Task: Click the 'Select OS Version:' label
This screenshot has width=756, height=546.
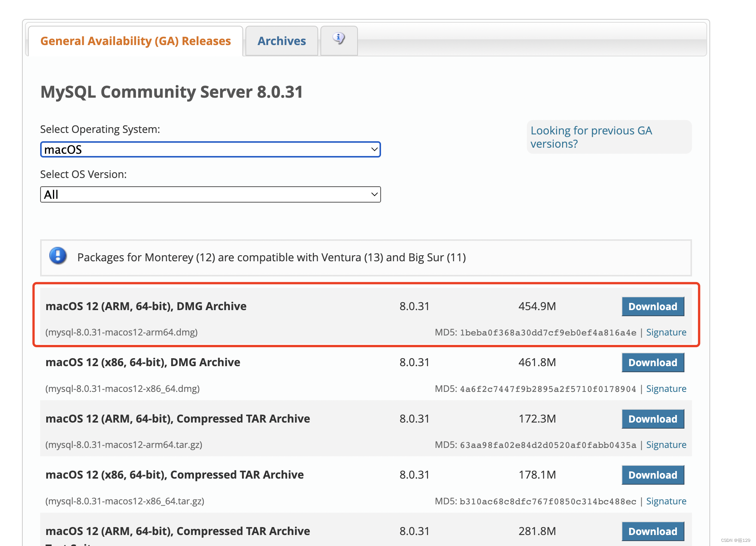Action: coord(83,175)
